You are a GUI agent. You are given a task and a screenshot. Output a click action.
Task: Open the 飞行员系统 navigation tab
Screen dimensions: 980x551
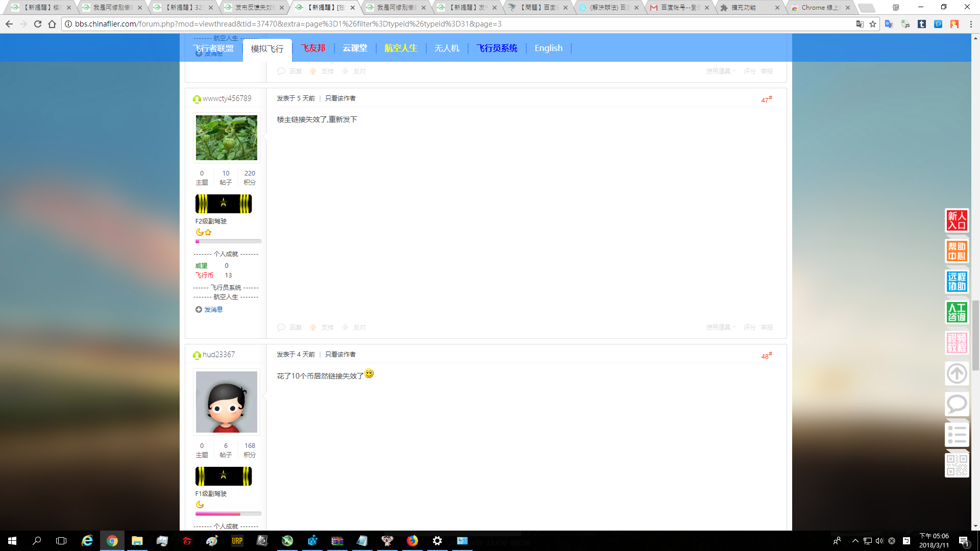tap(497, 48)
